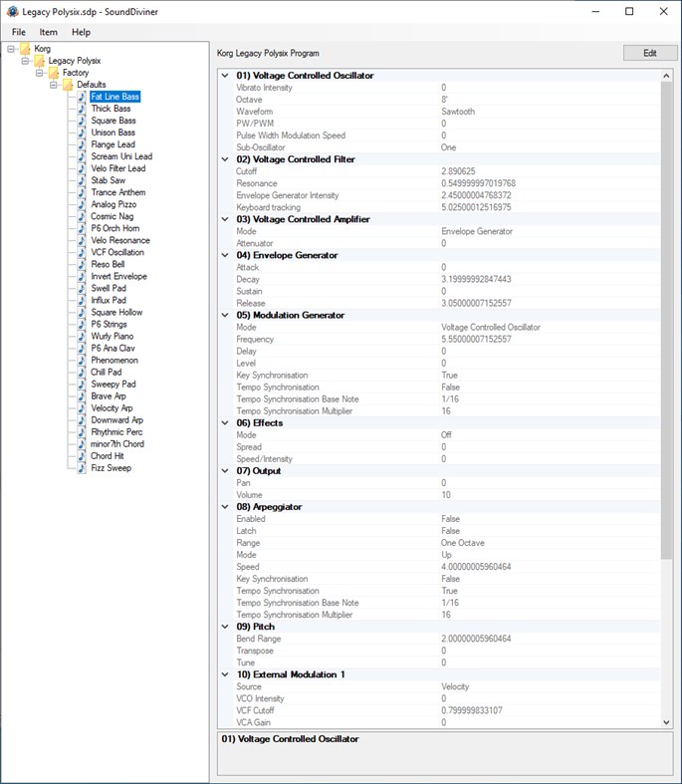Image resolution: width=682 pixels, height=784 pixels.
Task: Click the music note icon beside Square Hollow
Action: [82, 313]
